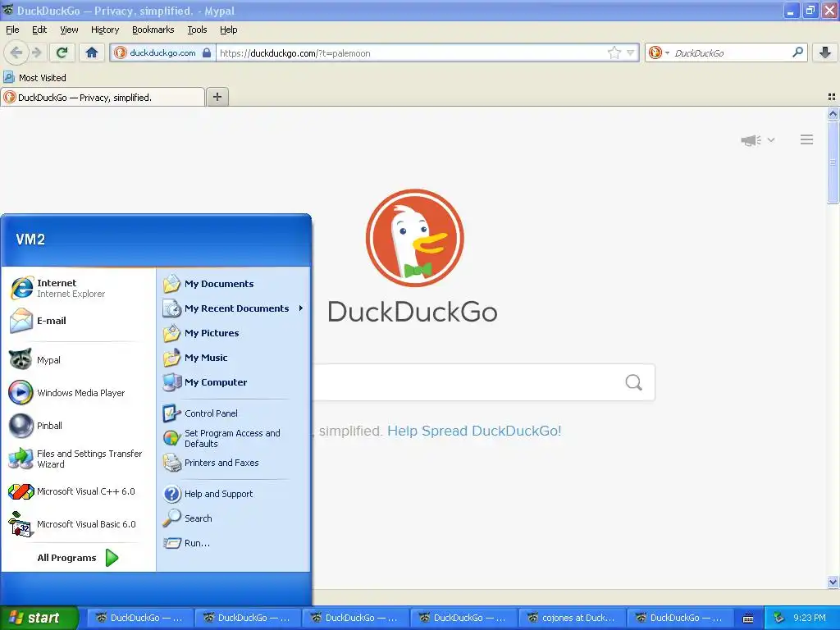Viewport: 840px width, 630px height.
Task: Open the address bar history dropdown arrow
Action: click(631, 52)
